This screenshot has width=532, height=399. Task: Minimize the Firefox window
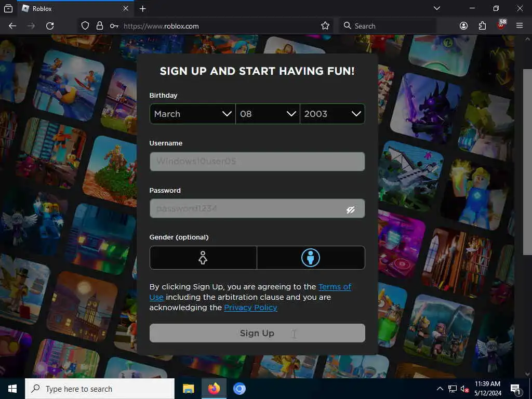pyautogui.click(x=472, y=8)
